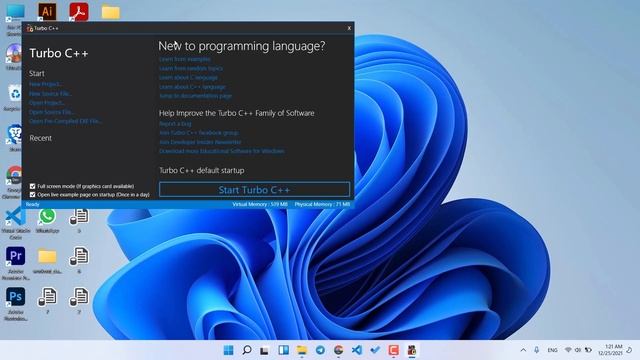Join Developer Insider Newsletter link
This screenshot has width=640, height=360.
[200, 142]
